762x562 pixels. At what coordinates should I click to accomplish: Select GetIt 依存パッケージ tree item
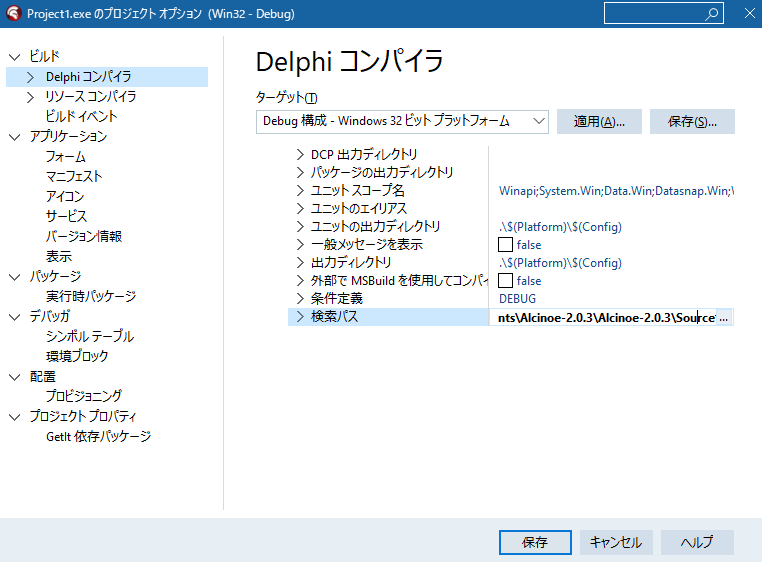point(98,437)
